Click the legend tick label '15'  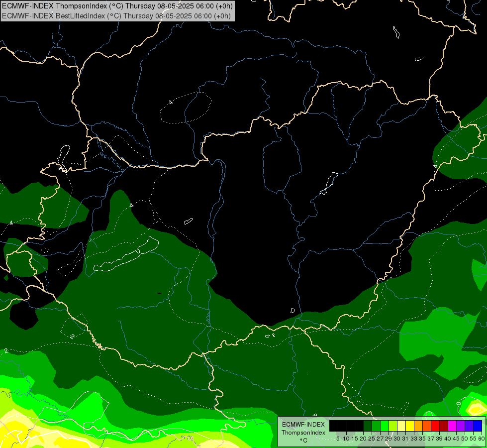355,439
